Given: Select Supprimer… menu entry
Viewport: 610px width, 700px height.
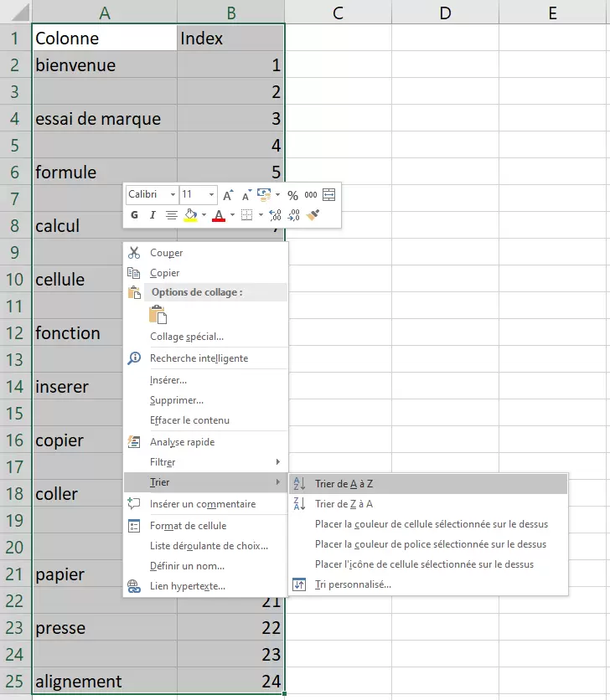Looking at the screenshot, I should (x=205, y=400).
